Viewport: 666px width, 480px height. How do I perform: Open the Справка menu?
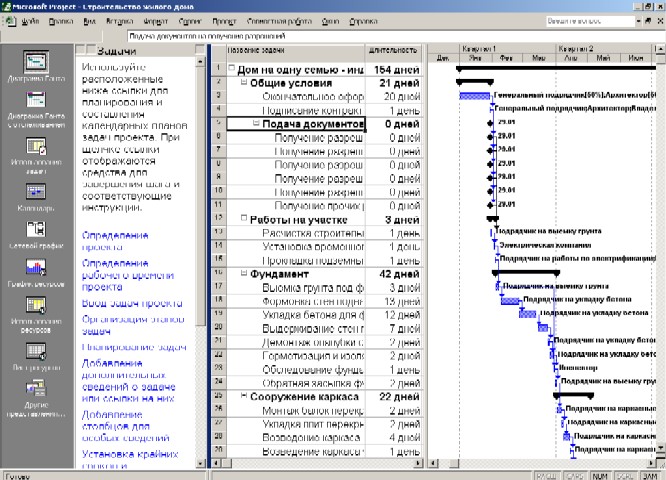coord(363,21)
